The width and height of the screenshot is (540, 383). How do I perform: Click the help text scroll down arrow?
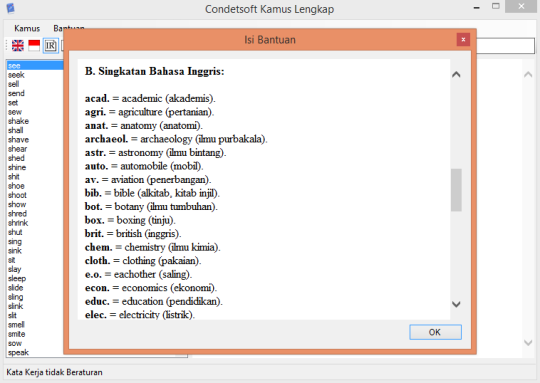pyautogui.click(x=456, y=304)
